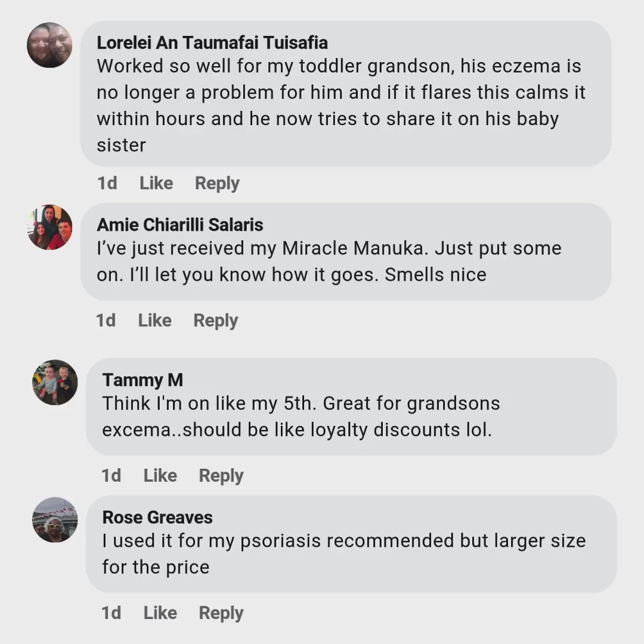Open 1d timestamp on Amie's comment
This screenshot has height=644, width=644.
pos(106,320)
